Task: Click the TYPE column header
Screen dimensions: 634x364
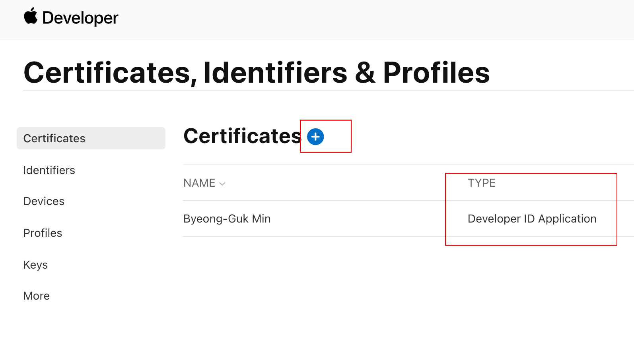Action: tap(481, 183)
